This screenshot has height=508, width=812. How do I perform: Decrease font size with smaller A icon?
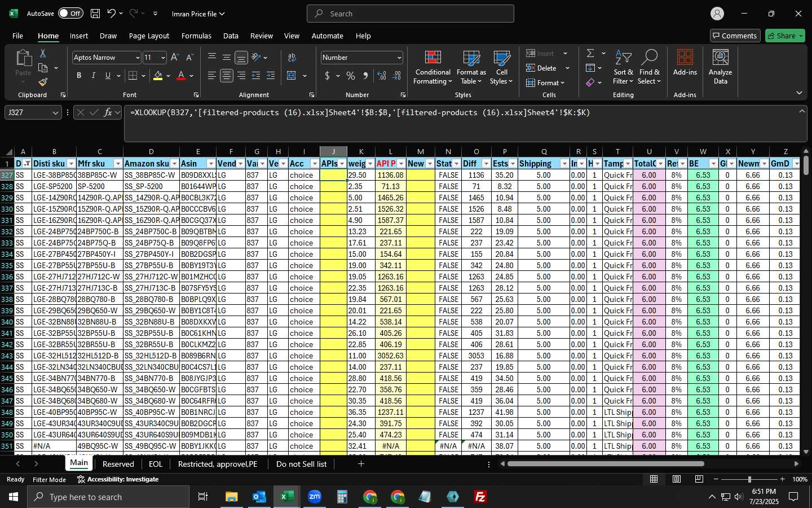tap(189, 57)
